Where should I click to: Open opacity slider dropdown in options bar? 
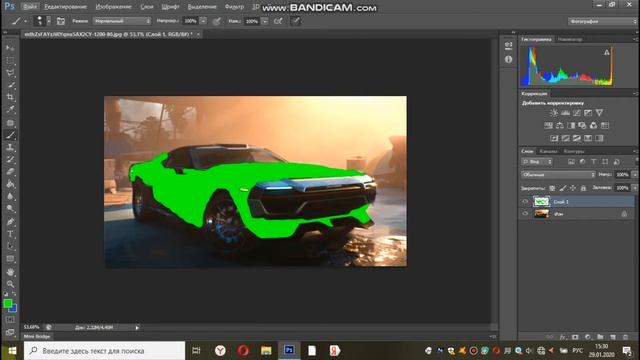(x=203, y=21)
